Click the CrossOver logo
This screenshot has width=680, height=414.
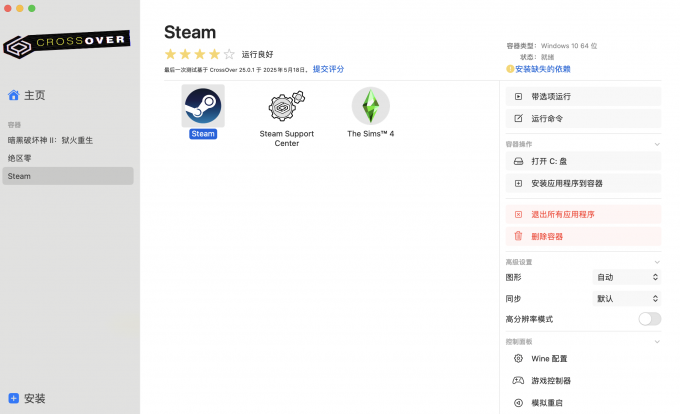coord(67,44)
